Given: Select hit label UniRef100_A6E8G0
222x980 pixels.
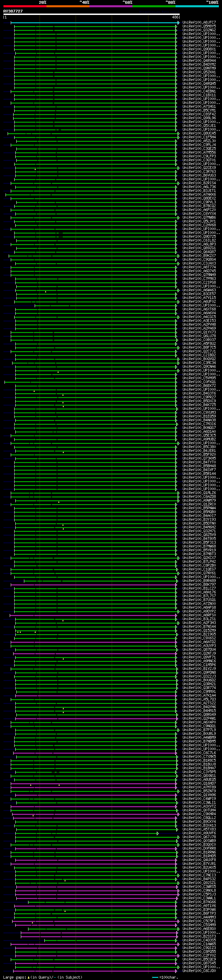Looking at the screenshot, I should pyautogui.click(x=199, y=929).
